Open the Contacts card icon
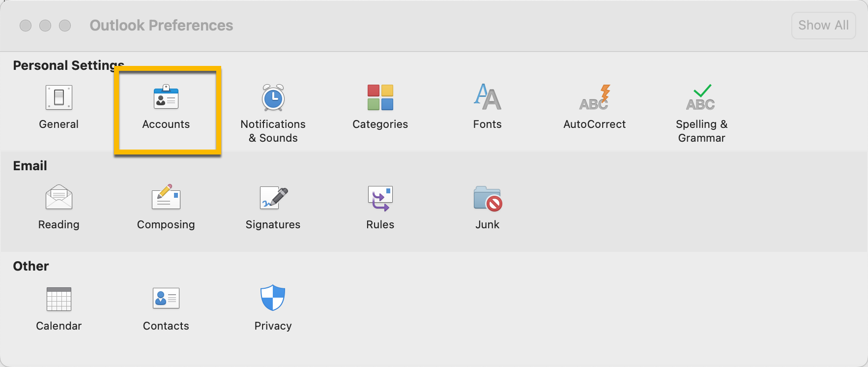868x367 pixels. click(x=166, y=298)
